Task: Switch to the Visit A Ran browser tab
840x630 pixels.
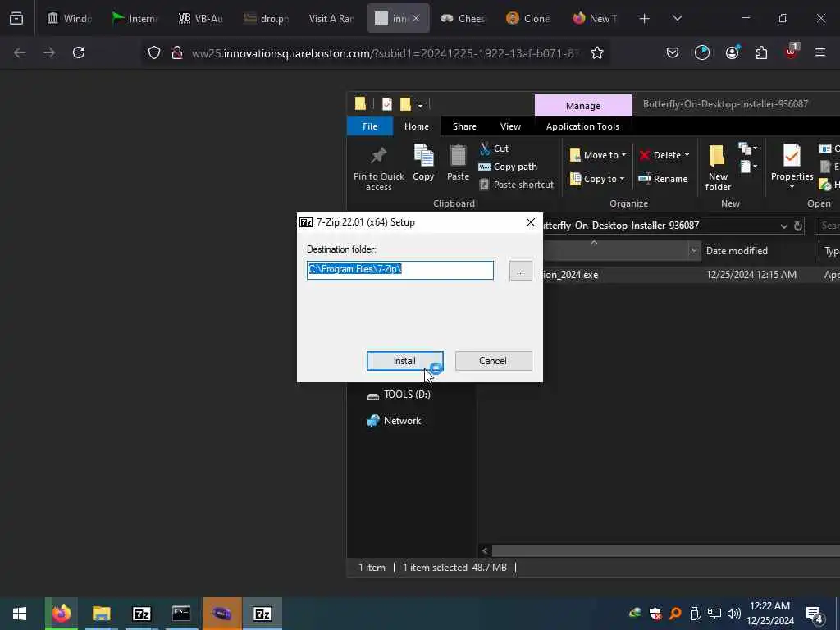Action: click(331, 19)
